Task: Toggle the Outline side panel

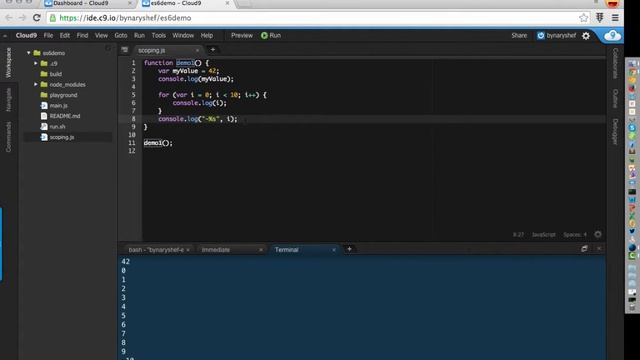Action: coord(615,98)
